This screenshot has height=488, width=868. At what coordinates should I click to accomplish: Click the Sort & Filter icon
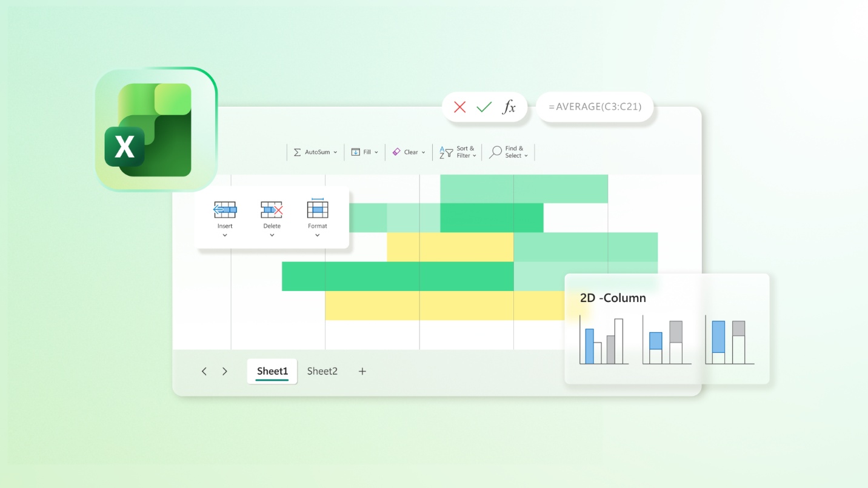446,152
